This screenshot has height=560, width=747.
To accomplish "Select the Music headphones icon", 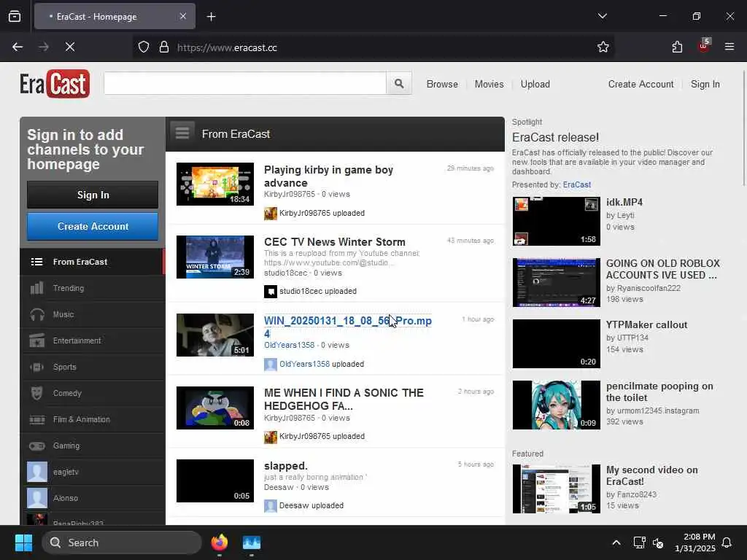I will pos(36,314).
